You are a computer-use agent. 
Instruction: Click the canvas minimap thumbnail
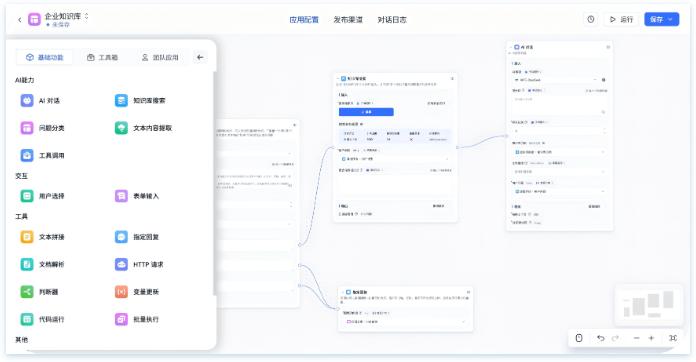[649, 305]
